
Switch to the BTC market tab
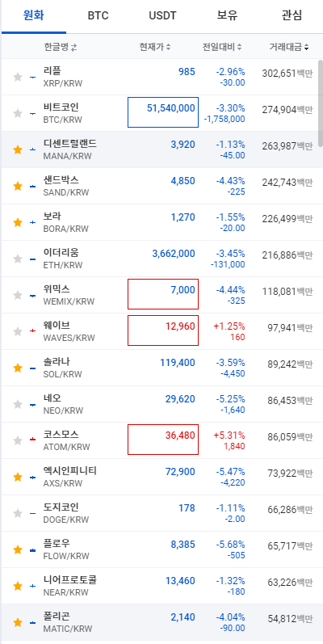pos(98,16)
